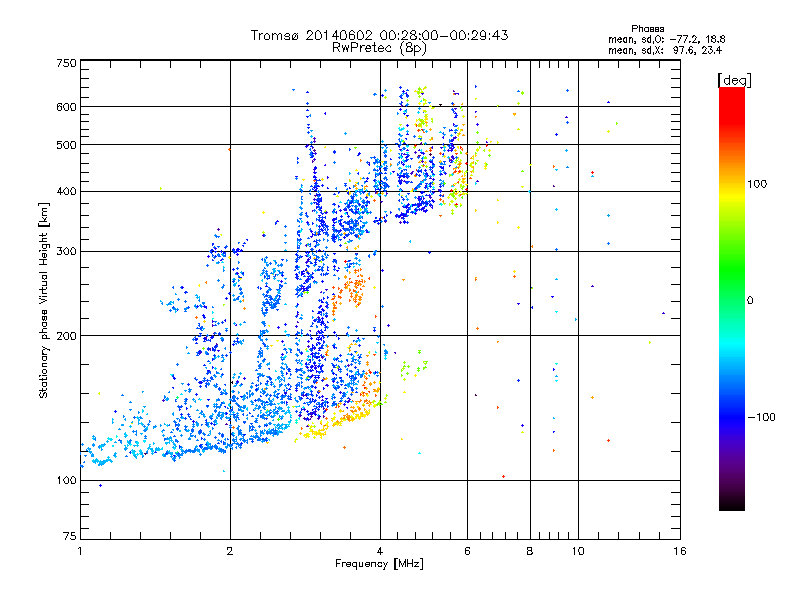Click the '[deg]' colorbar unit label

pos(734,80)
